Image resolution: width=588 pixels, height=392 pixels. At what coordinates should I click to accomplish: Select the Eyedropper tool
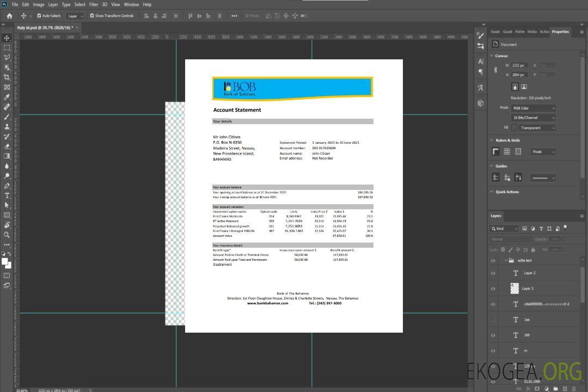click(x=7, y=97)
